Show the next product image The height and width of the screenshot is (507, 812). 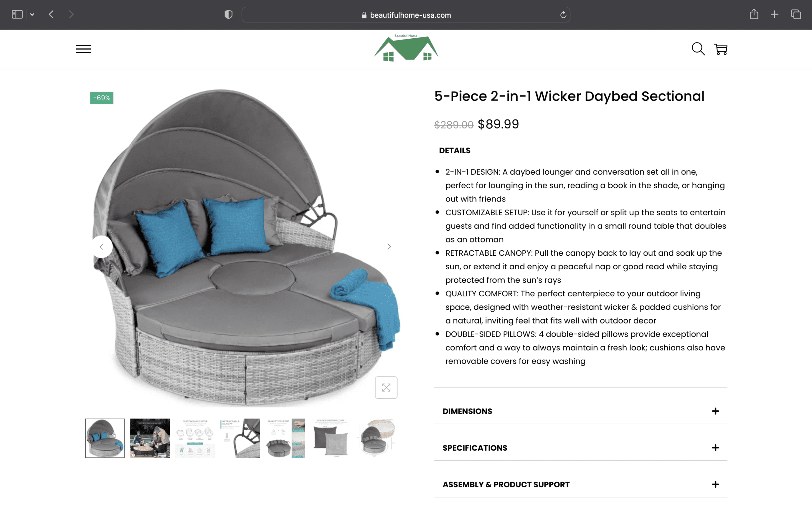(x=389, y=247)
